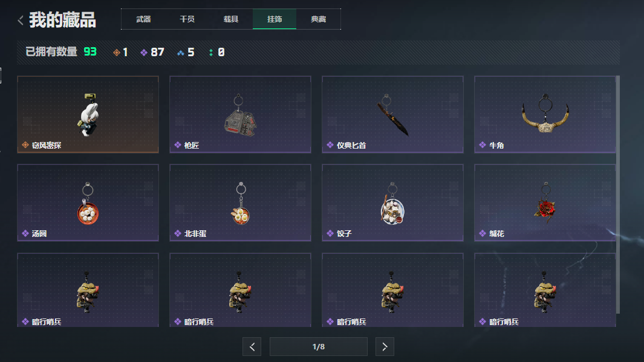Switch to the 干员 tab
Image resolution: width=644 pixels, height=362 pixels.
[187, 19]
